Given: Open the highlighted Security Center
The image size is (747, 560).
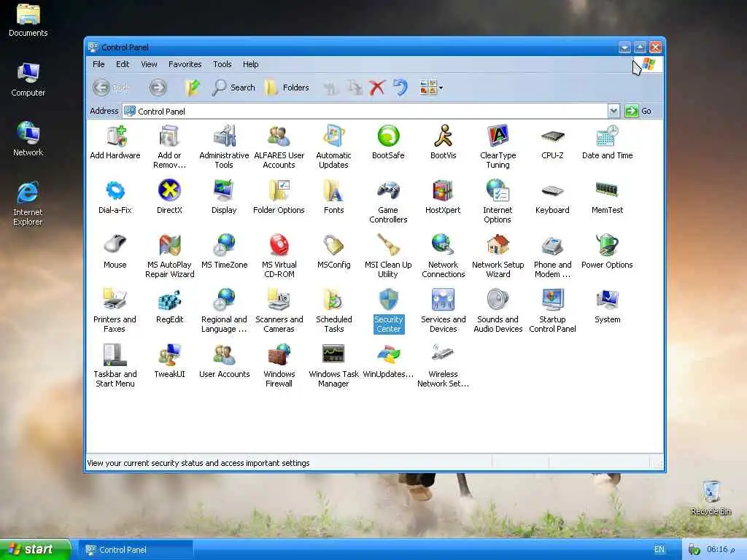Looking at the screenshot, I should (x=388, y=311).
